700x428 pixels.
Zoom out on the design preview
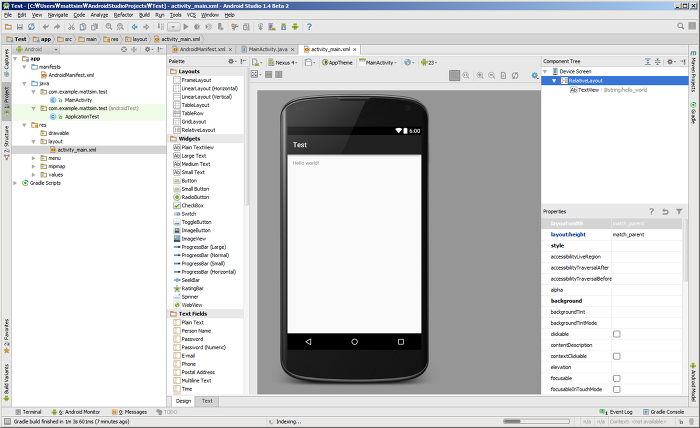492,75
